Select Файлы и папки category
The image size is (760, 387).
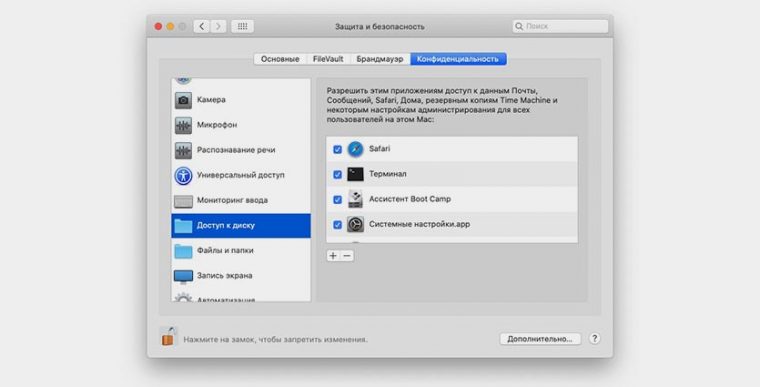[241, 251]
